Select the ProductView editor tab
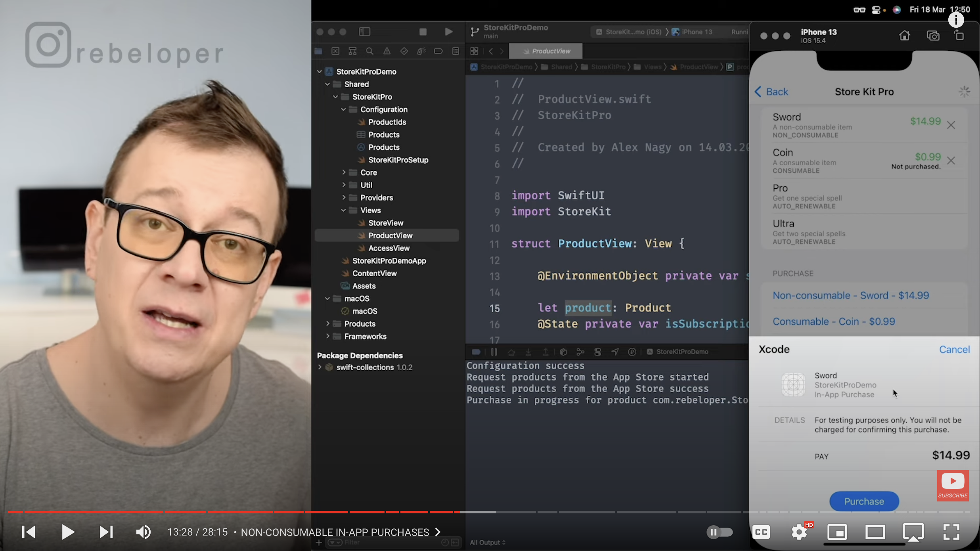 click(x=546, y=51)
